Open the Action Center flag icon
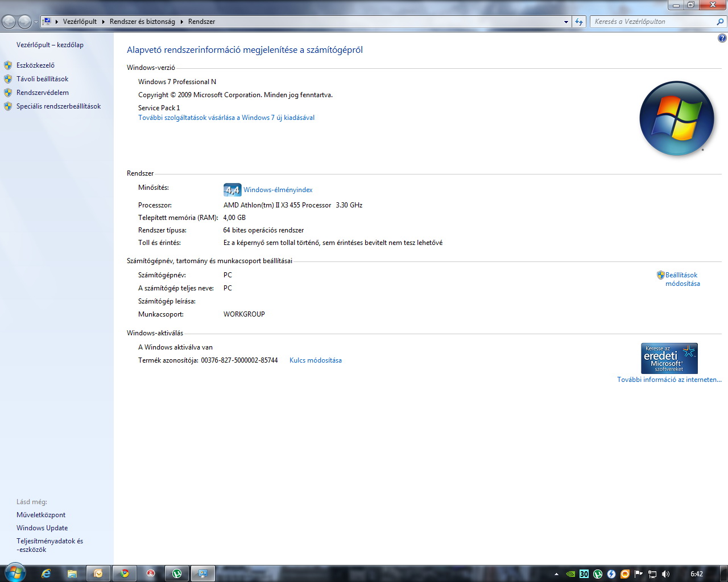The width and height of the screenshot is (728, 582). (x=639, y=574)
